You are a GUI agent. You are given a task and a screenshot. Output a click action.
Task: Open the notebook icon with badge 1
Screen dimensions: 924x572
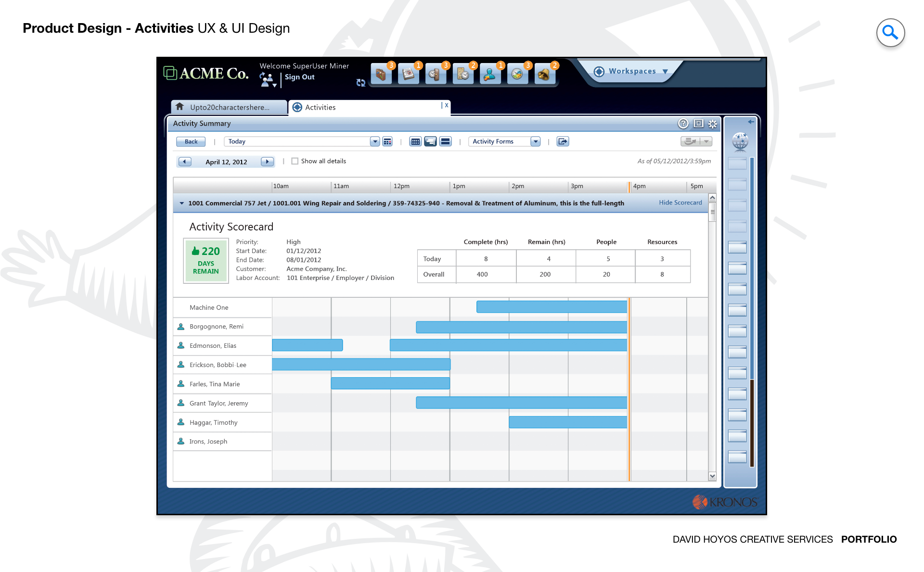(x=409, y=75)
